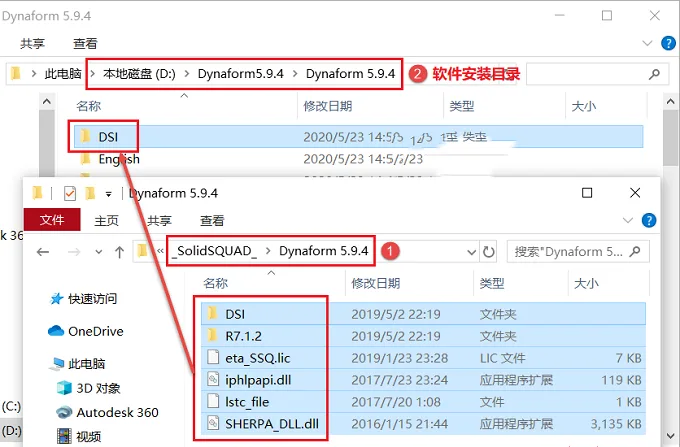
Task: Click the properties checkmark quick access icon
Action: pos(69,193)
